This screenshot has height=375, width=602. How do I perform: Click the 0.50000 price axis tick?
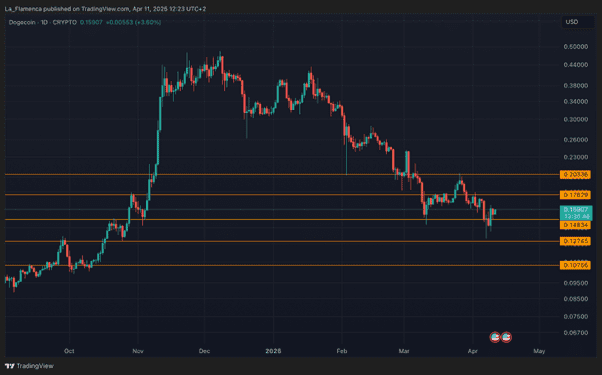coord(576,47)
